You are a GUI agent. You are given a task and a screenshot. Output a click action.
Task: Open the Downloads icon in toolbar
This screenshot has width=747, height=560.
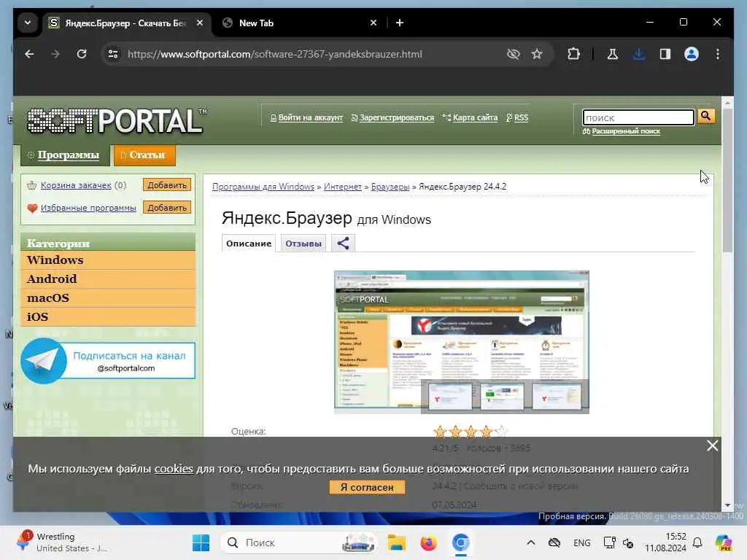(639, 54)
